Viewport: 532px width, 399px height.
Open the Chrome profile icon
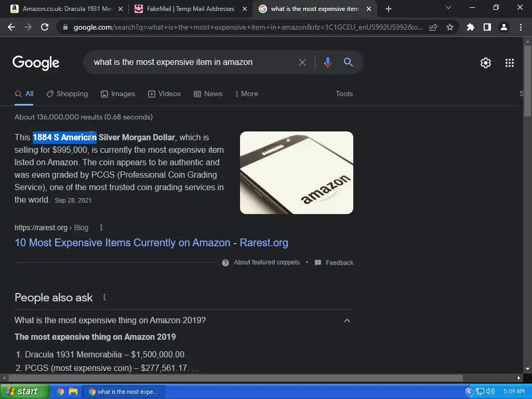pyautogui.click(x=504, y=27)
